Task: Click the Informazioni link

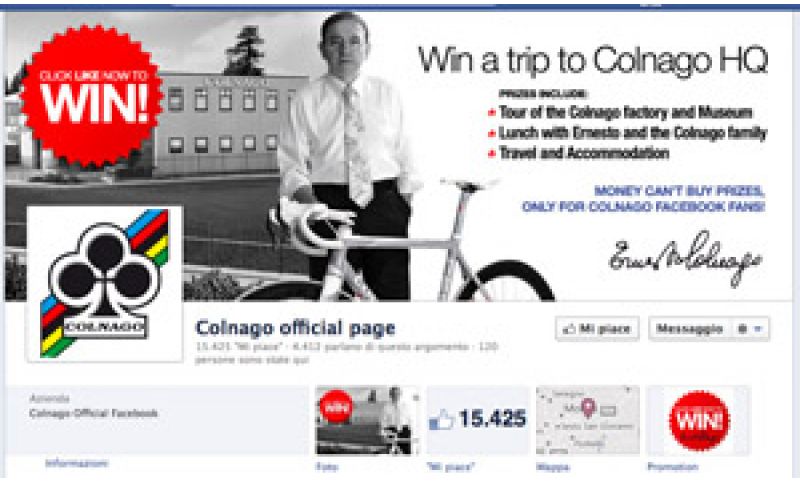Action: (77, 463)
